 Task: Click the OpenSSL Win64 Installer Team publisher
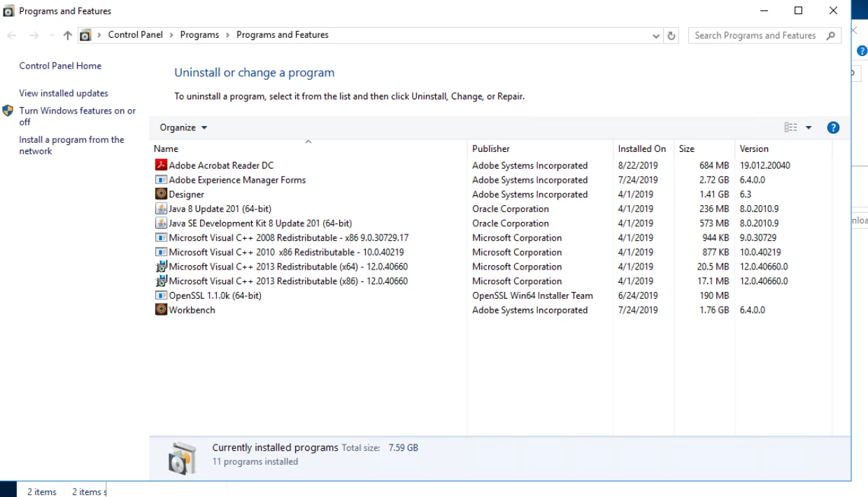click(532, 295)
